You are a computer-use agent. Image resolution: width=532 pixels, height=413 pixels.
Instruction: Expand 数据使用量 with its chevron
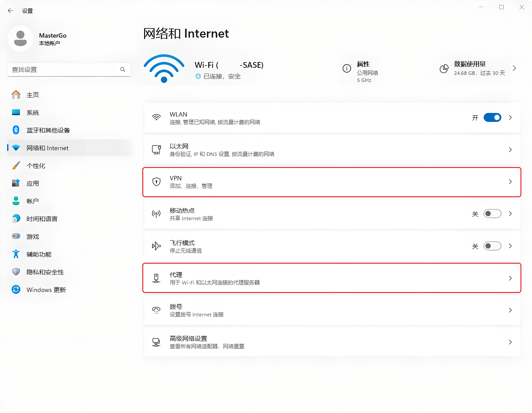coord(514,68)
